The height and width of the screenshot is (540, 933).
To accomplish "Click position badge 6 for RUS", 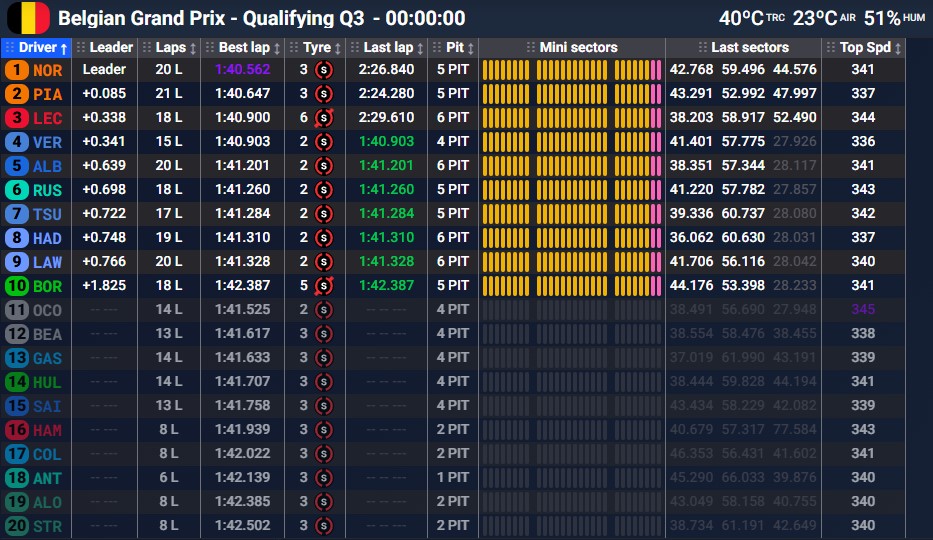I will [16, 190].
